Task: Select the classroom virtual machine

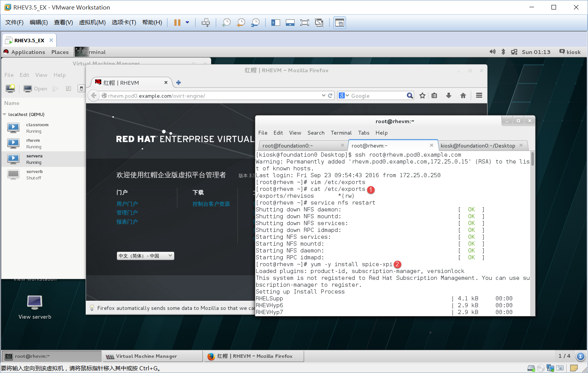Action: pyautogui.click(x=43, y=128)
